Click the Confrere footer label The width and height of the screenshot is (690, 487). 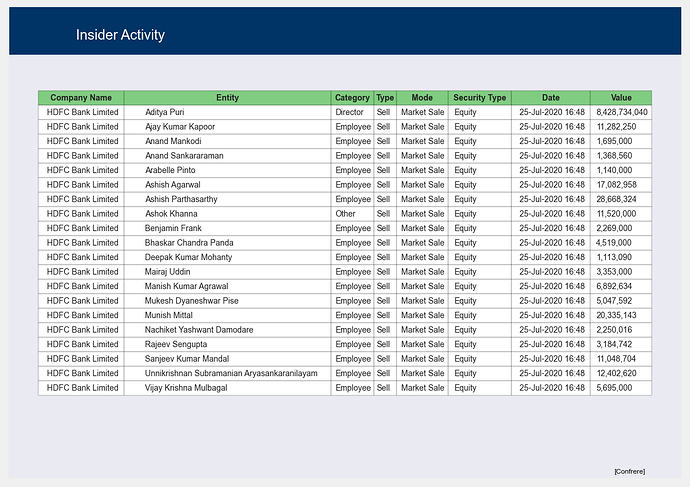(x=630, y=472)
